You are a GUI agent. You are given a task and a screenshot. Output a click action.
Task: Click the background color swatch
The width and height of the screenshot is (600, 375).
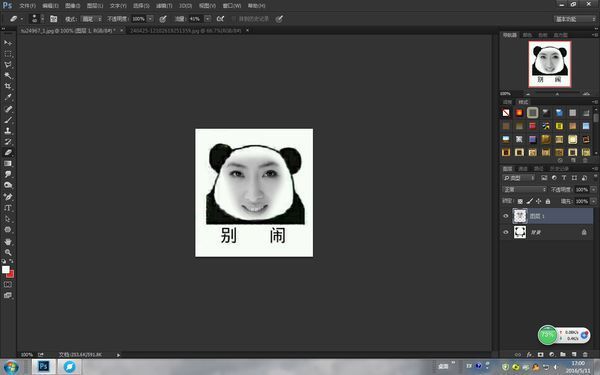pyautogui.click(x=11, y=274)
